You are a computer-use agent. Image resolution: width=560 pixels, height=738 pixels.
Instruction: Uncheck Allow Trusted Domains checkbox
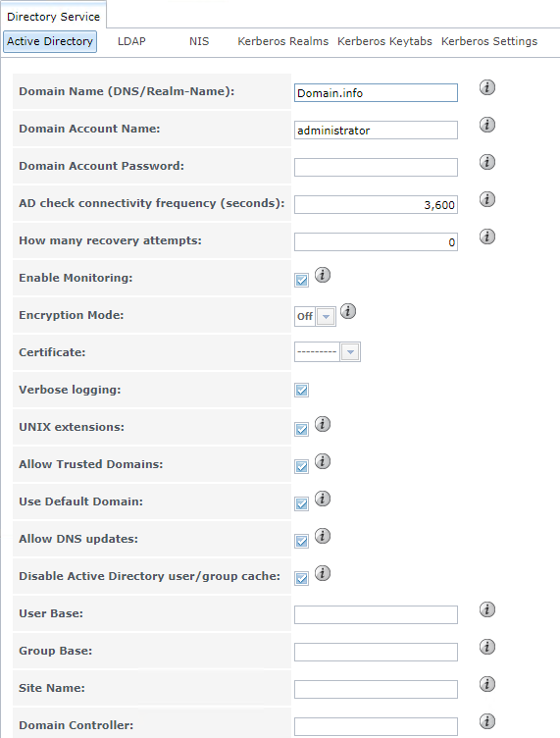(302, 466)
